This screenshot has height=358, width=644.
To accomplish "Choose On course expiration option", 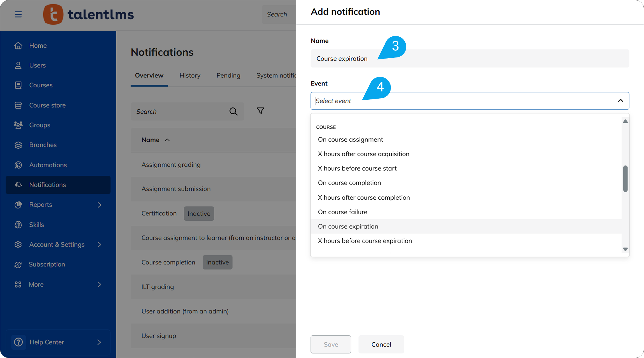I will tap(348, 226).
